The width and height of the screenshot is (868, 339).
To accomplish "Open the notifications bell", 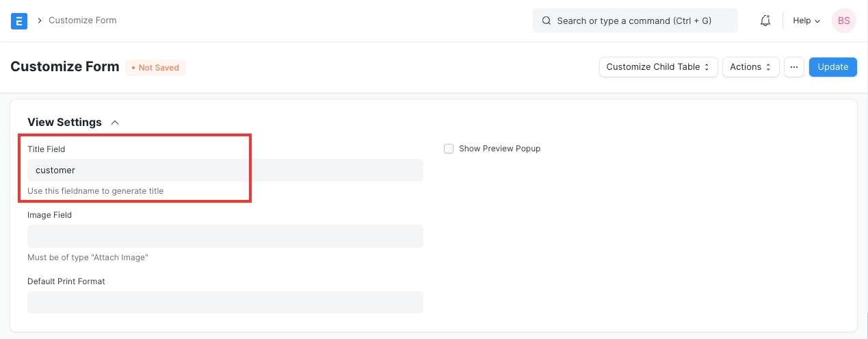I will 765,21.
